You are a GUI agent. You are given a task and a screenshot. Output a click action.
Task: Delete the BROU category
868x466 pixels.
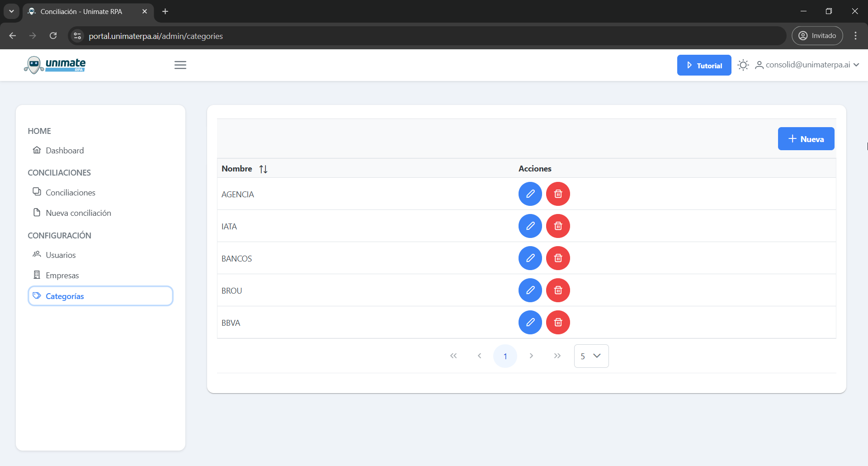[x=558, y=290]
